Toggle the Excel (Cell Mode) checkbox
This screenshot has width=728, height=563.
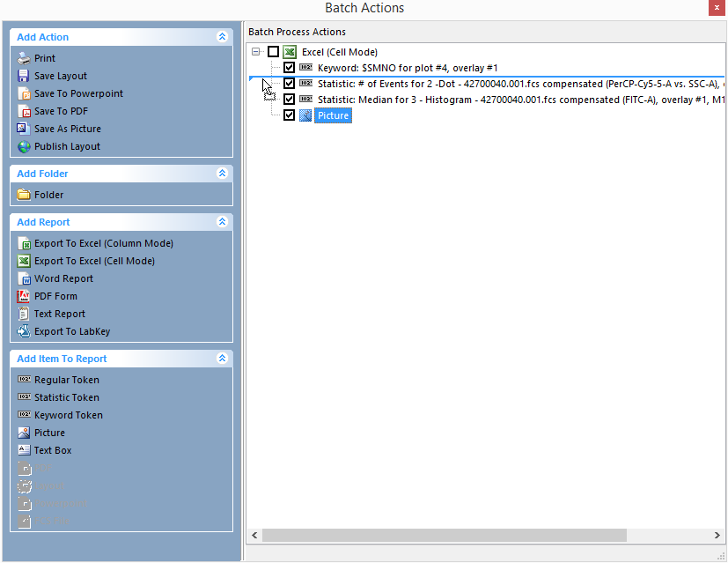coord(273,52)
